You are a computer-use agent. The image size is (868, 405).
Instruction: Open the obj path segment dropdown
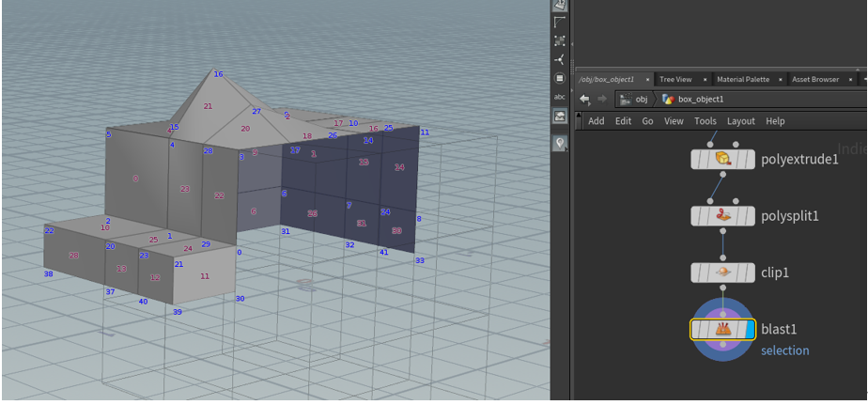click(635, 100)
